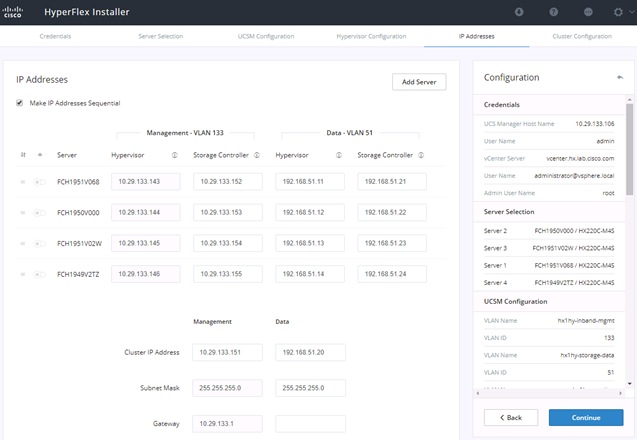Click the sort icon in table header
Image resolution: width=637 pixels, height=440 pixels.
pyautogui.click(x=23, y=155)
